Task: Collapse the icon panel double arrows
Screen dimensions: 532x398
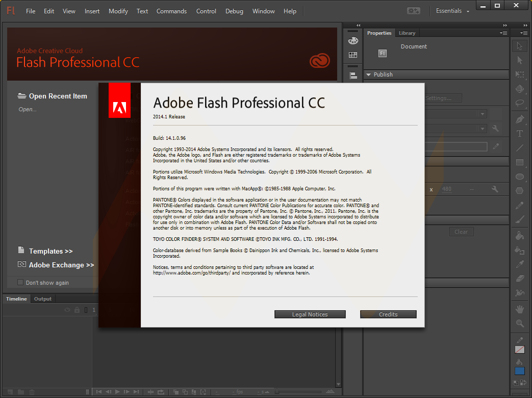Action: [x=358, y=25]
